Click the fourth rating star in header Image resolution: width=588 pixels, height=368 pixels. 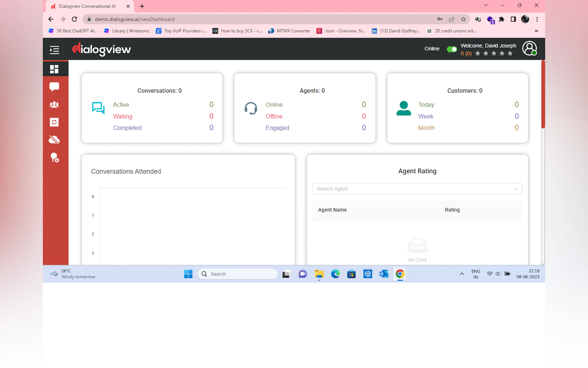coord(502,54)
